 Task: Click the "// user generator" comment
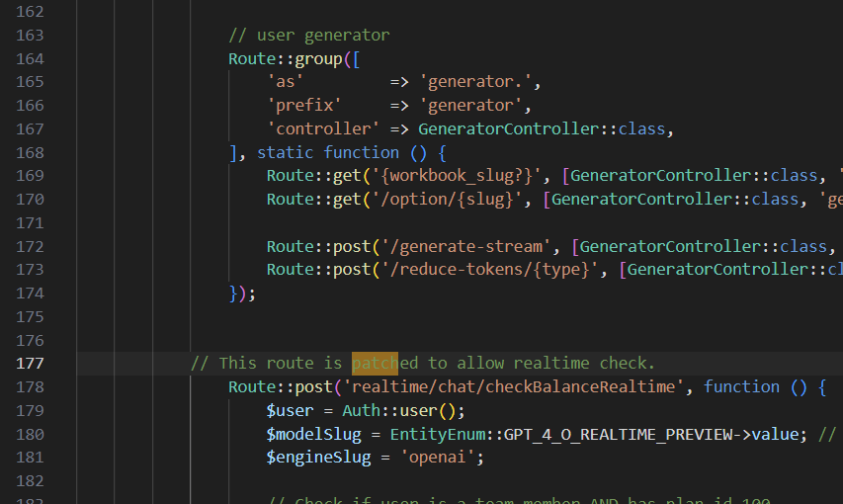(x=308, y=36)
